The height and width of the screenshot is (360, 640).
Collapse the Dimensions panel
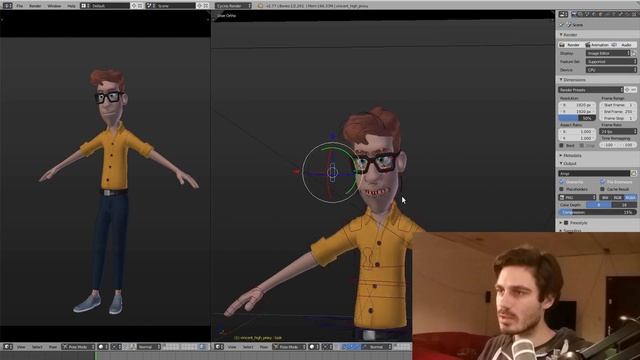click(574, 80)
